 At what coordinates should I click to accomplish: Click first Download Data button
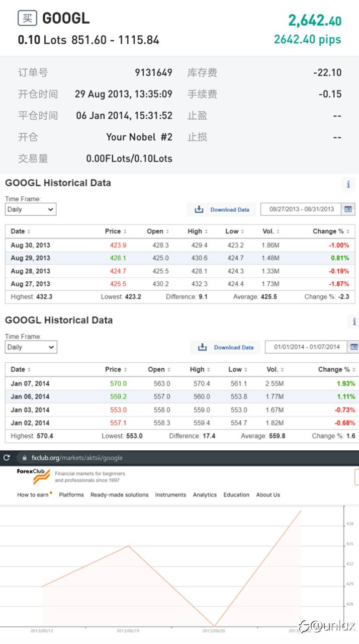(x=221, y=209)
